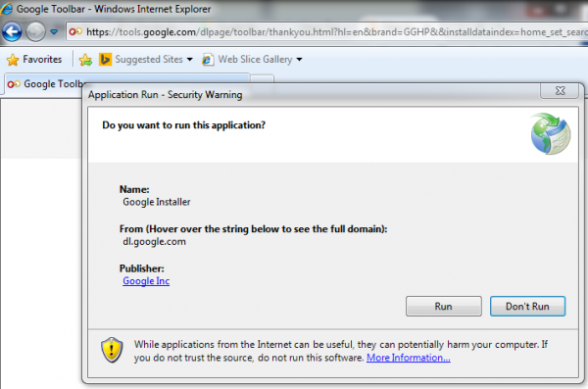The image size is (588, 389).
Task: Click the browser Forward arrow button
Action: coord(35,31)
